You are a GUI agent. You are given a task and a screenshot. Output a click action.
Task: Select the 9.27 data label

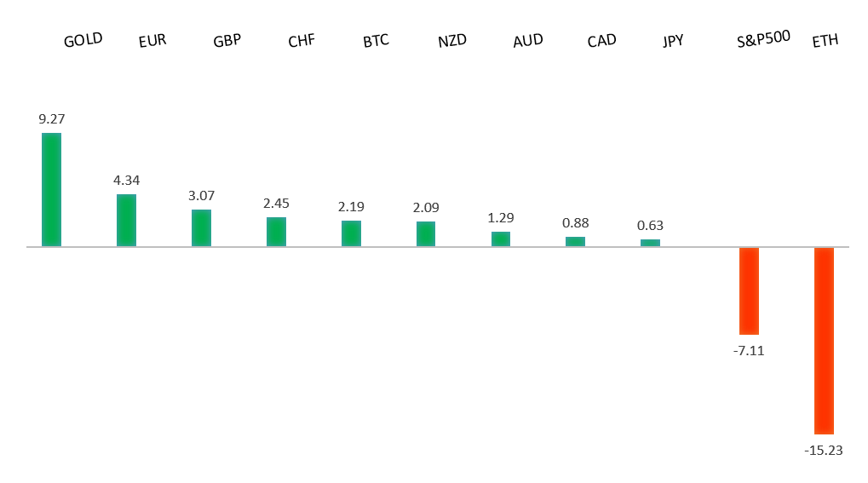51,119
